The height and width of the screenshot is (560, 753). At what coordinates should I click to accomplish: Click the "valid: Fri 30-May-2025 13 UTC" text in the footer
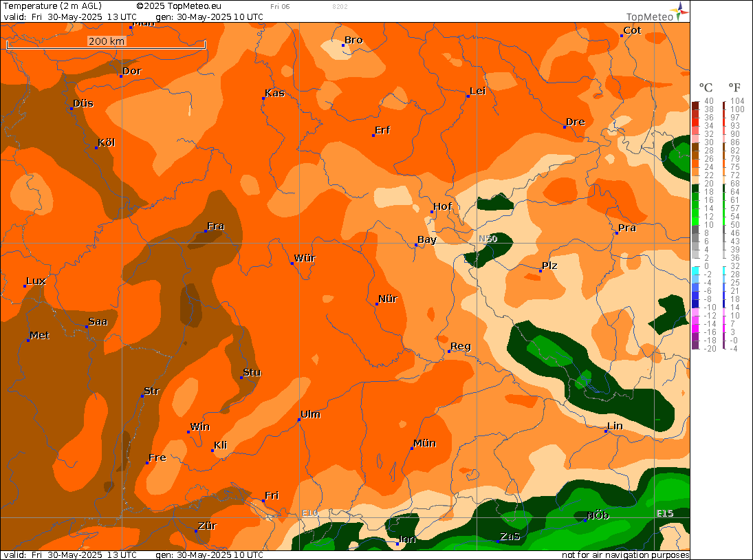70,554
